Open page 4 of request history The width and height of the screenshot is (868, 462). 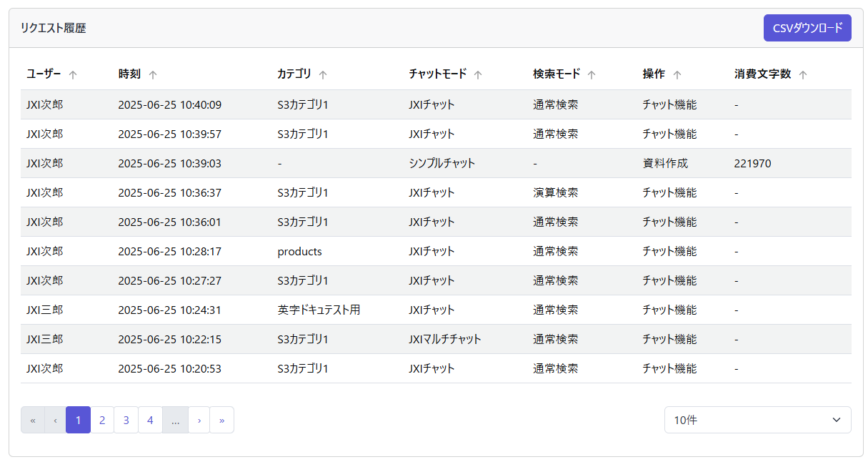click(x=150, y=420)
